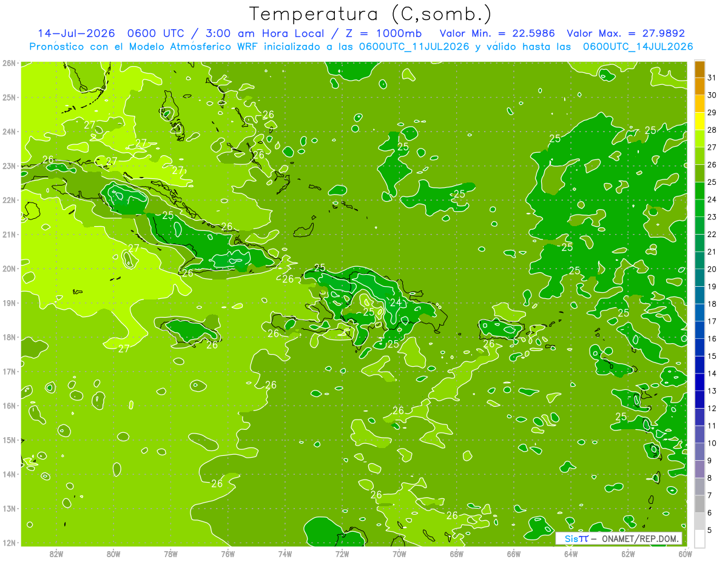This screenshot has height=562, width=728.
Task: Select initialization time "0600UTC_11JUL2026"
Action: [x=414, y=46]
